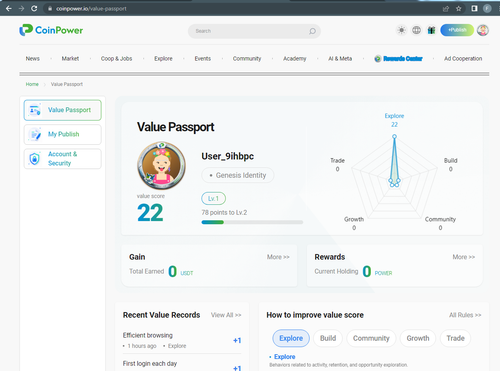The width and height of the screenshot is (500, 371).
Task: Click the Trade axis label on chart
Action: coord(337,161)
